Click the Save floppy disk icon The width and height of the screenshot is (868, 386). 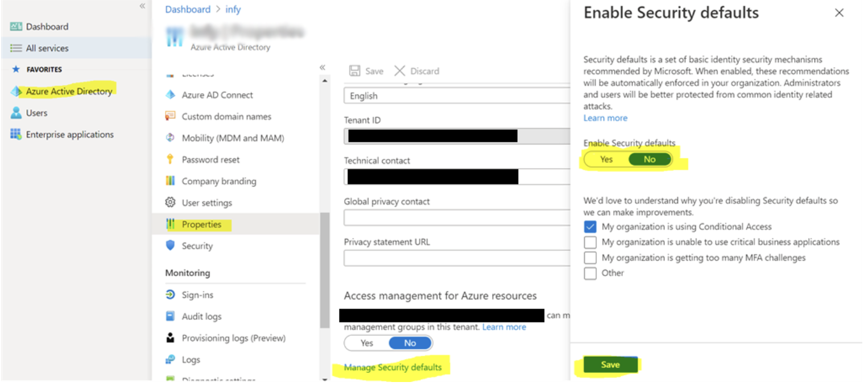pos(355,71)
